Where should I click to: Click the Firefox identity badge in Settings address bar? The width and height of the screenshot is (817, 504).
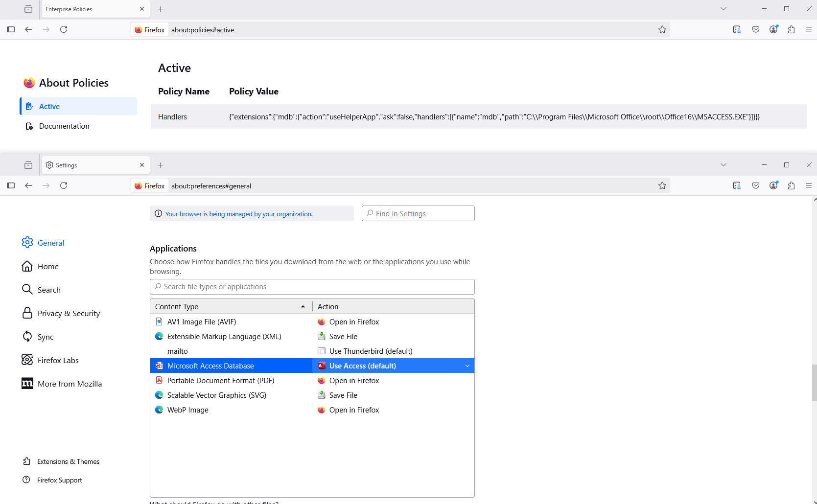tap(150, 186)
